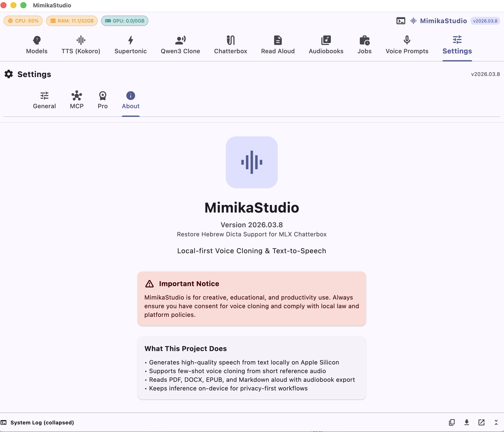The height and width of the screenshot is (432, 504).
Task: Click the RAM usage status chip
Action: pyautogui.click(x=72, y=21)
